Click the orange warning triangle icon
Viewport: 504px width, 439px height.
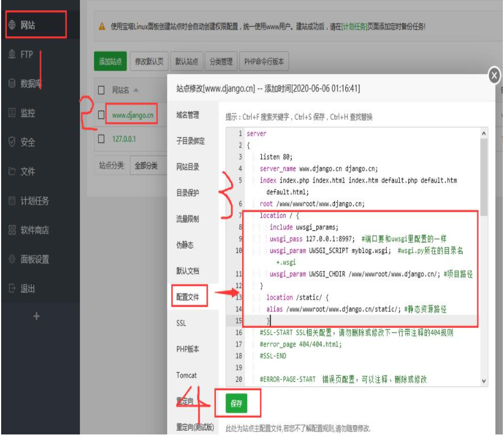click(x=102, y=26)
